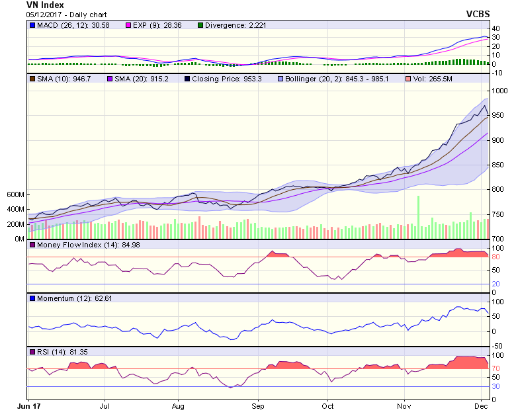
Task: Select the brown SMA (10) legend marker
Action: tap(32, 79)
